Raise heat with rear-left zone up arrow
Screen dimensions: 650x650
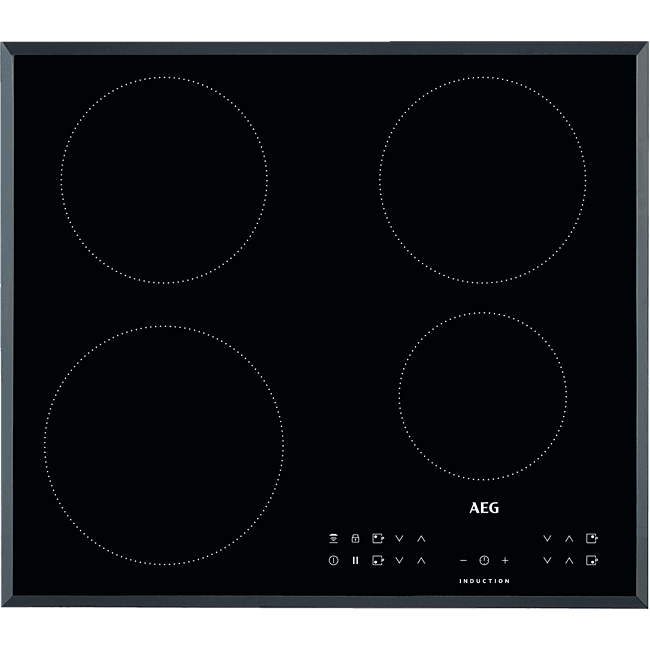421,538
